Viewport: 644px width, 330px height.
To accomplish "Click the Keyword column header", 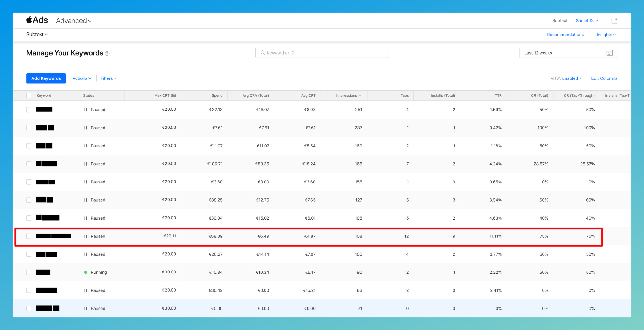I will tap(44, 95).
